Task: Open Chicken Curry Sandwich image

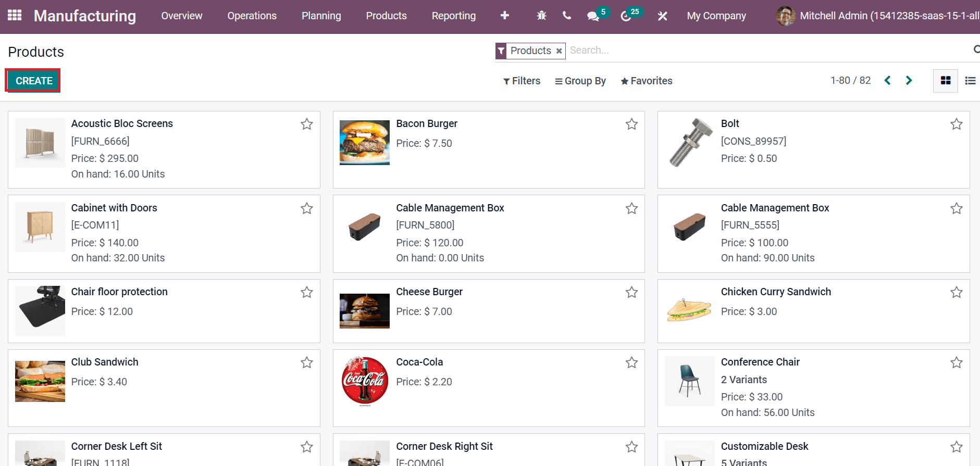Action: click(x=690, y=311)
